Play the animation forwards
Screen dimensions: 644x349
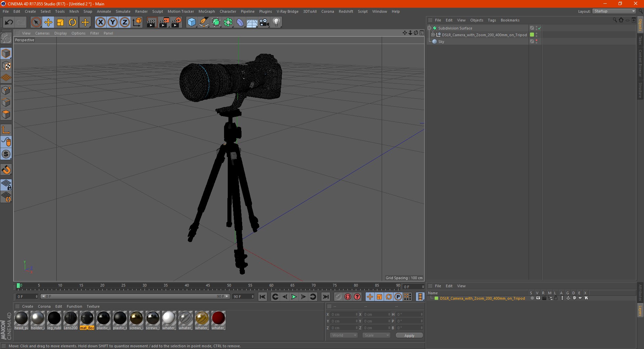(294, 297)
